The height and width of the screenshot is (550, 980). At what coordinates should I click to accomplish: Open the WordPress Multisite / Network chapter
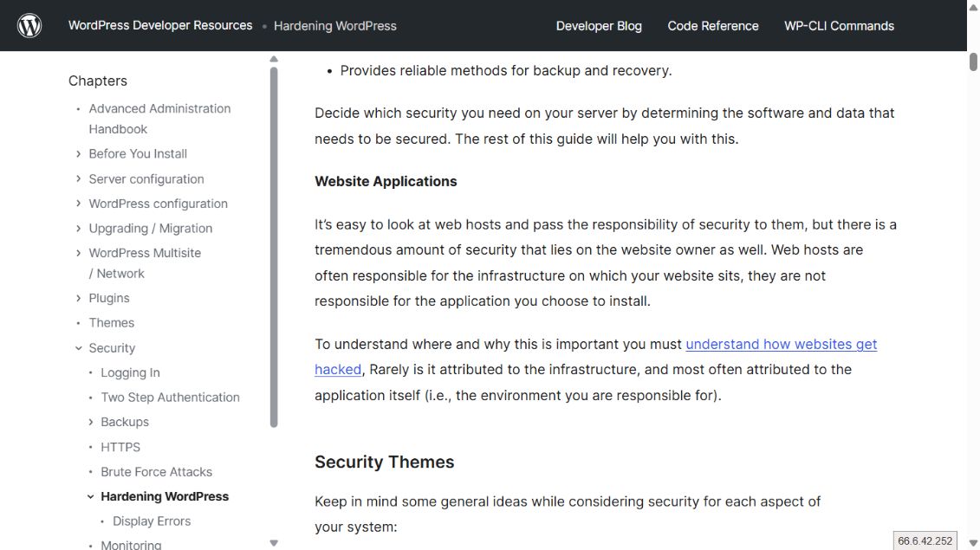tap(145, 263)
